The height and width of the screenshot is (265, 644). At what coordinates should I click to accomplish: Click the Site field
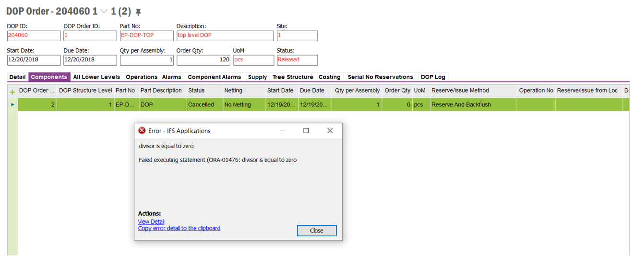[x=297, y=35]
